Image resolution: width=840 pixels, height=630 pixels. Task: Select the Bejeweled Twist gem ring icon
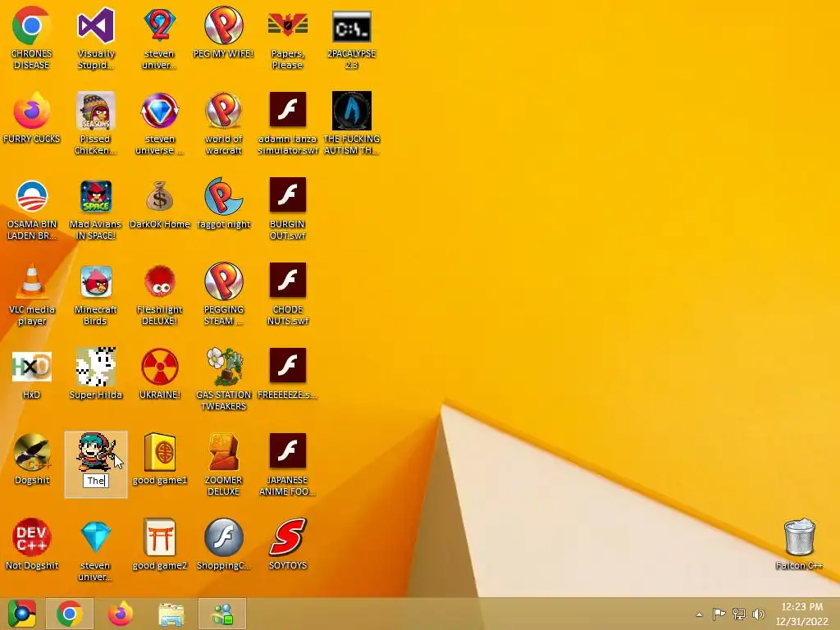(x=160, y=111)
